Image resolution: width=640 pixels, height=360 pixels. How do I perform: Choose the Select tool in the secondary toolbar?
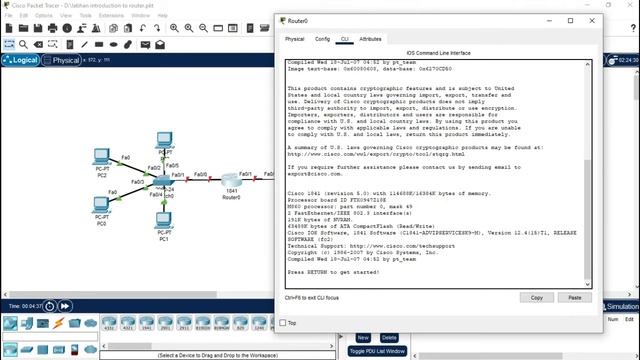pyautogui.click(x=9, y=44)
